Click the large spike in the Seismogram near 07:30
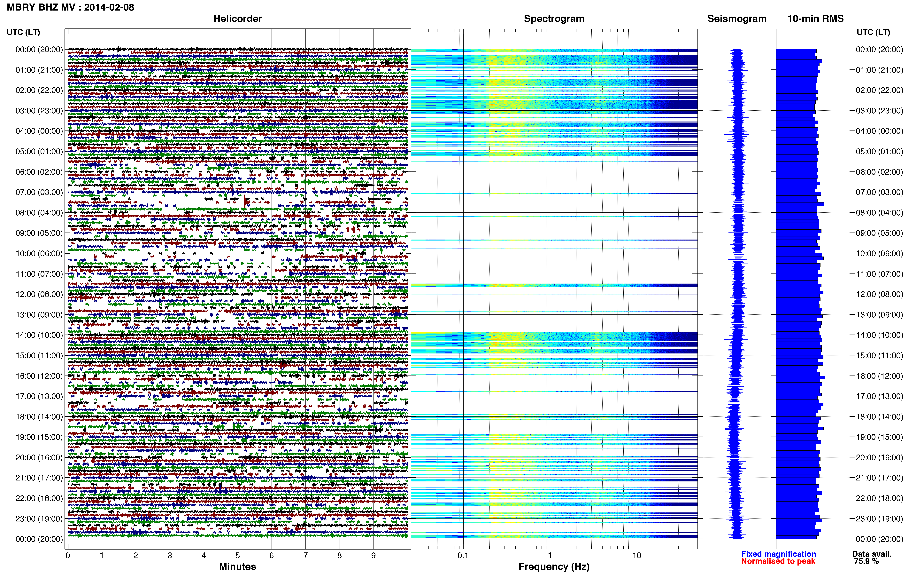924x578 pixels. click(x=729, y=204)
